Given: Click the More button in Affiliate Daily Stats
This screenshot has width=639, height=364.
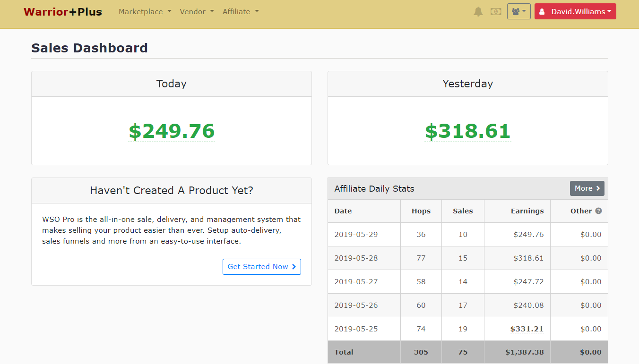Looking at the screenshot, I should click(x=587, y=188).
